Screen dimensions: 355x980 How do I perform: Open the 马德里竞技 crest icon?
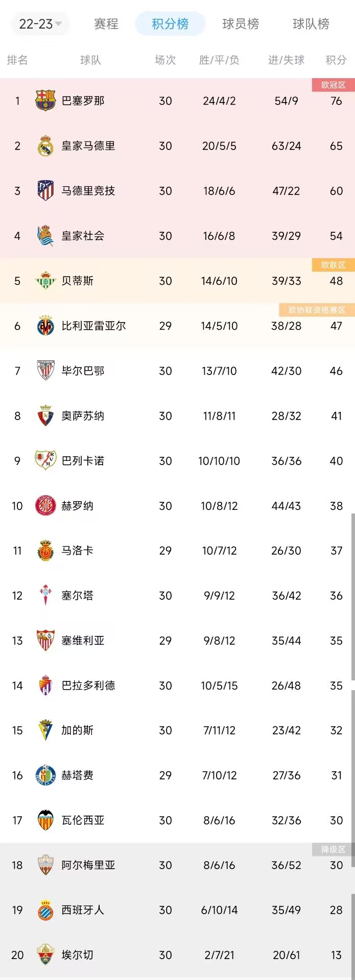point(45,191)
